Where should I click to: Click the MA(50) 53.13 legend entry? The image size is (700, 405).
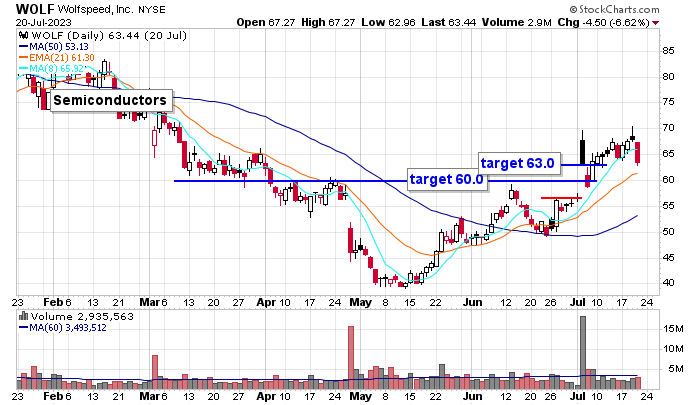54,46
